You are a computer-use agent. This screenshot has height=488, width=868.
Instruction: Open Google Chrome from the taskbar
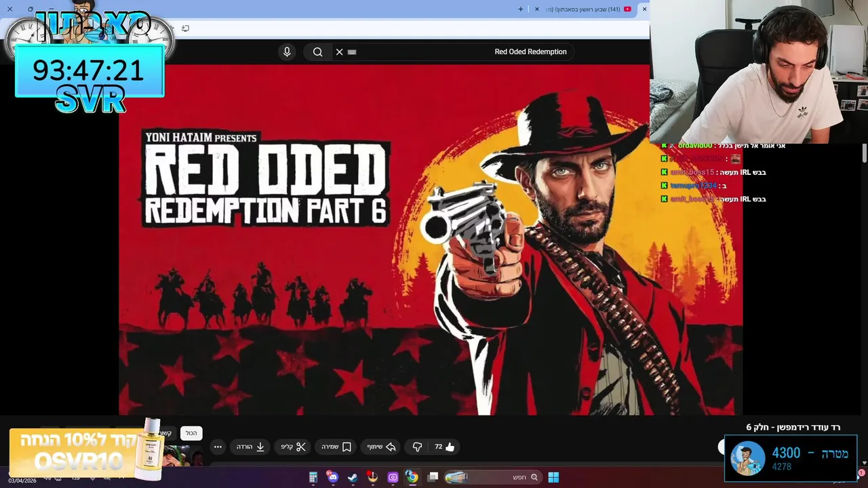pyautogui.click(x=412, y=477)
